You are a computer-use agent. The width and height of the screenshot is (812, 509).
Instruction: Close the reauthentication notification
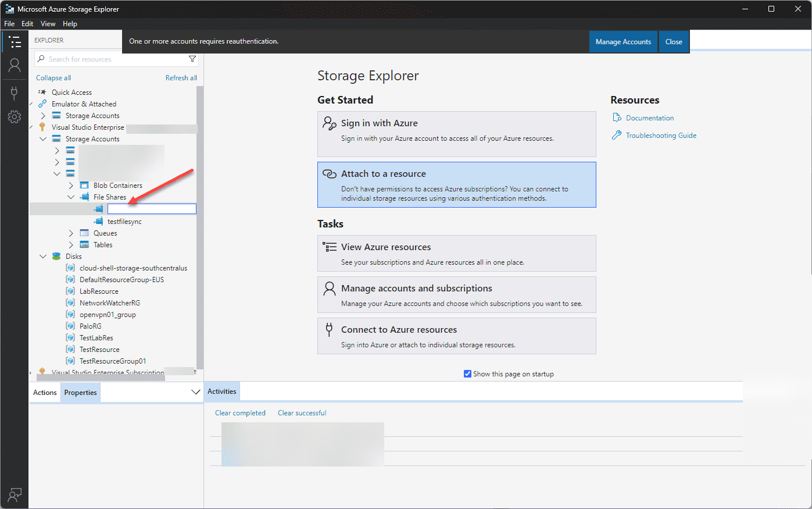[674, 42]
